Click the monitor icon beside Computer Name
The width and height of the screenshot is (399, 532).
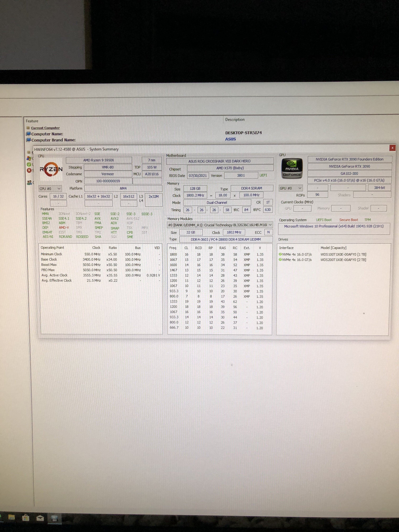[29, 134]
